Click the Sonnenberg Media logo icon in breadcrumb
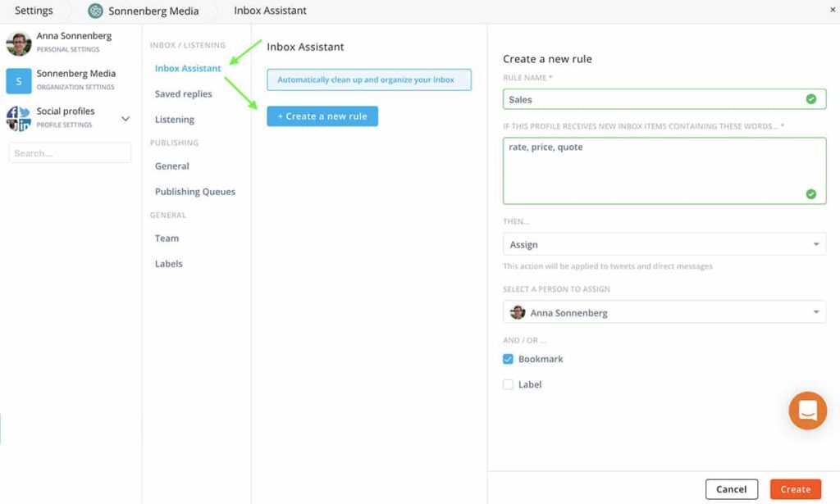The width and height of the screenshot is (840, 504). pyautogui.click(x=95, y=11)
